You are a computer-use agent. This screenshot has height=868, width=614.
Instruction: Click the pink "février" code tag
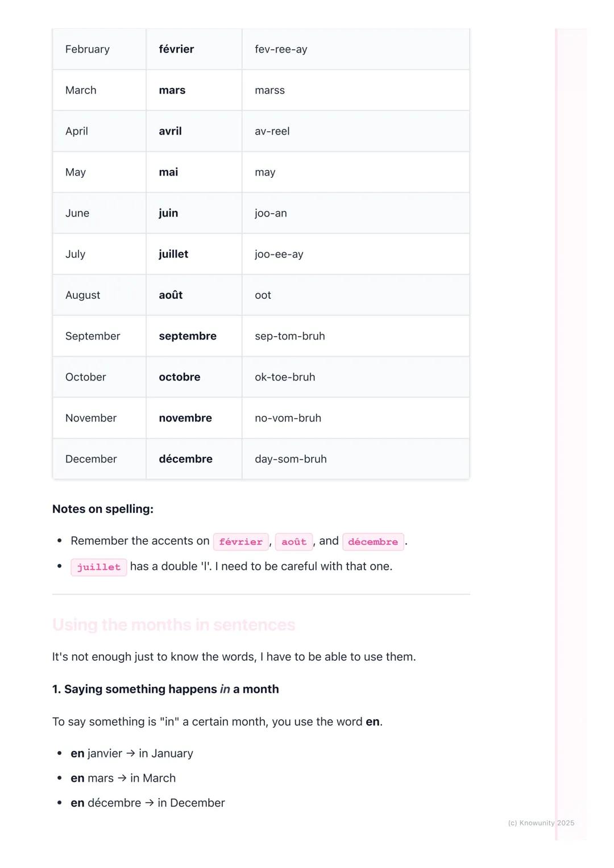tap(241, 542)
